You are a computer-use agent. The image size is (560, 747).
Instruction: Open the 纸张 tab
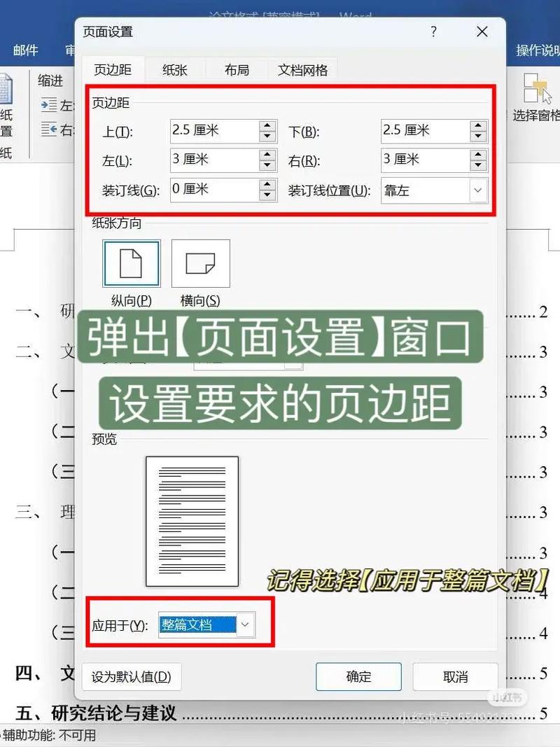[x=175, y=70]
